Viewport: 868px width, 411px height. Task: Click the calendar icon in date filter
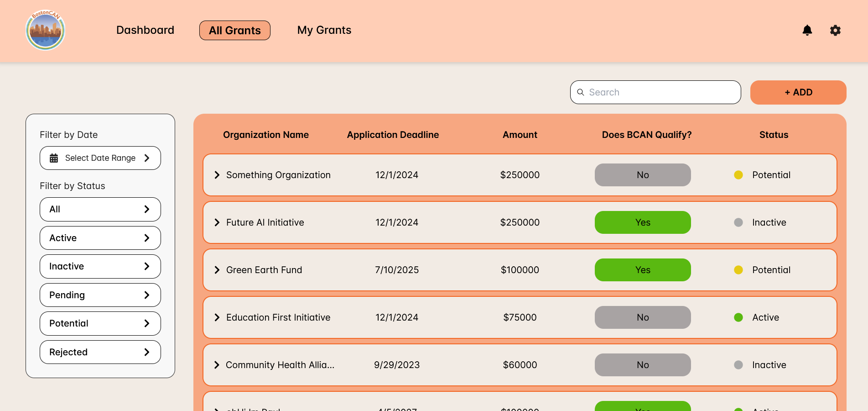coord(54,158)
